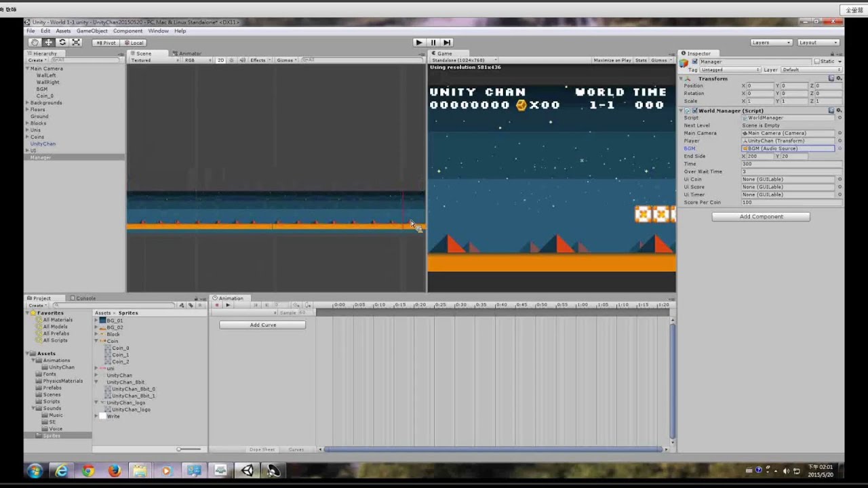The width and height of the screenshot is (868, 488).
Task: Click the Add Component button
Action: point(761,217)
